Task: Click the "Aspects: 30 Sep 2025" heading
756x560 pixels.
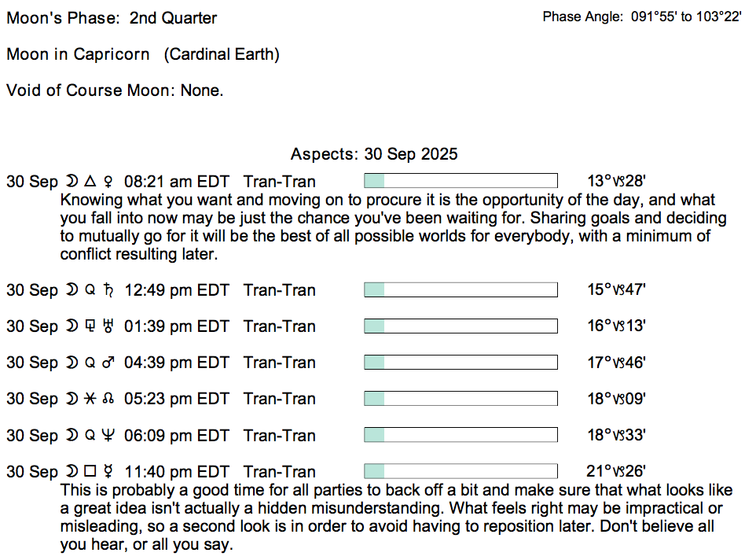Action: pyautogui.click(x=374, y=154)
